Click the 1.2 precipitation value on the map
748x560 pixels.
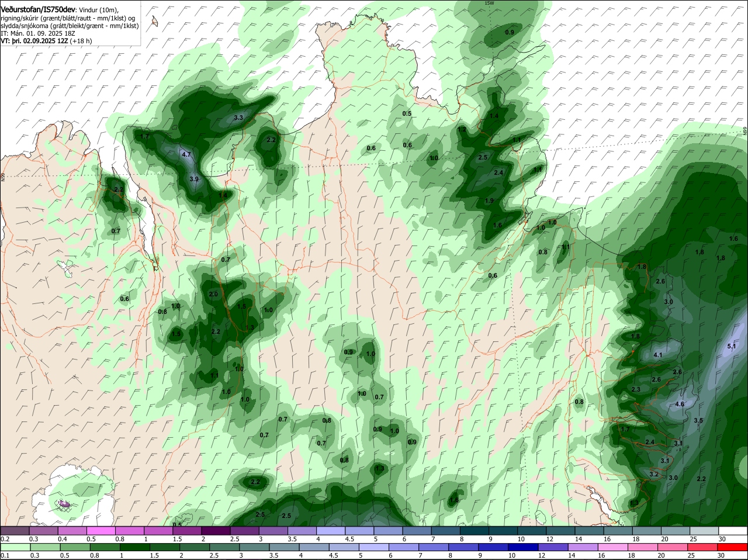coord(462,129)
